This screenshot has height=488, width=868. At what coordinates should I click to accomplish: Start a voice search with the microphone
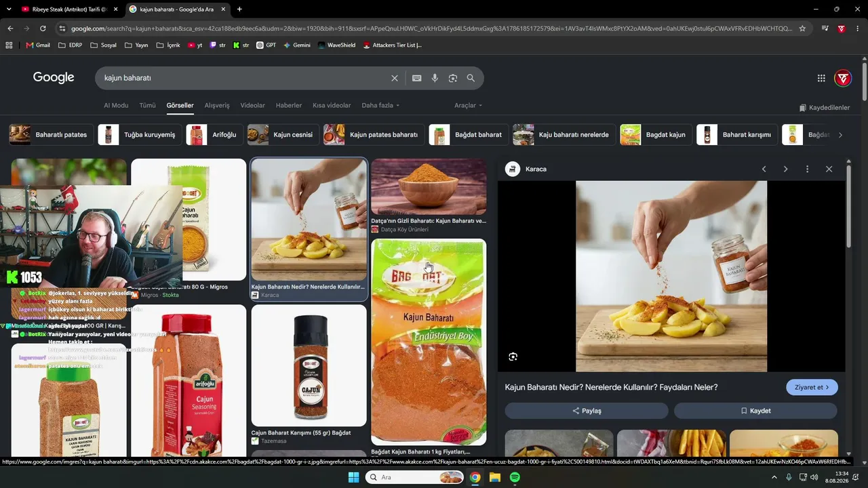(x=435, y=78)
